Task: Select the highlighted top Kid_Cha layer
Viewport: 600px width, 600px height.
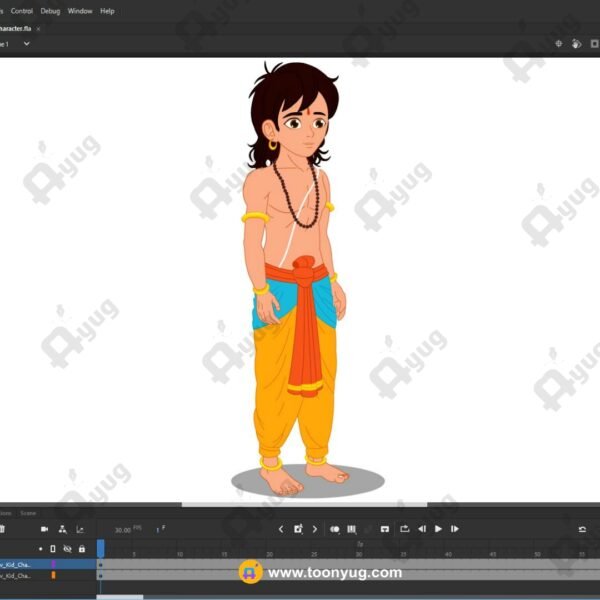Action: (48, 564)
